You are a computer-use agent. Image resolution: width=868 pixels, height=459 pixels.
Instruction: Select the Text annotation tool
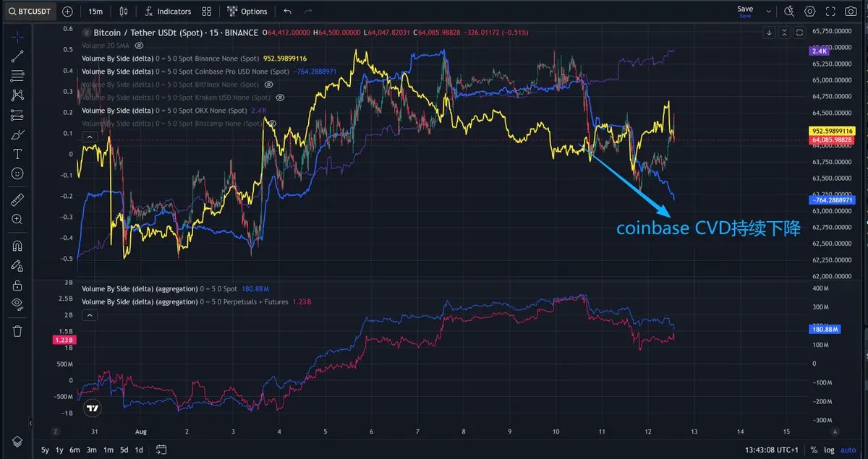[17, 154]
